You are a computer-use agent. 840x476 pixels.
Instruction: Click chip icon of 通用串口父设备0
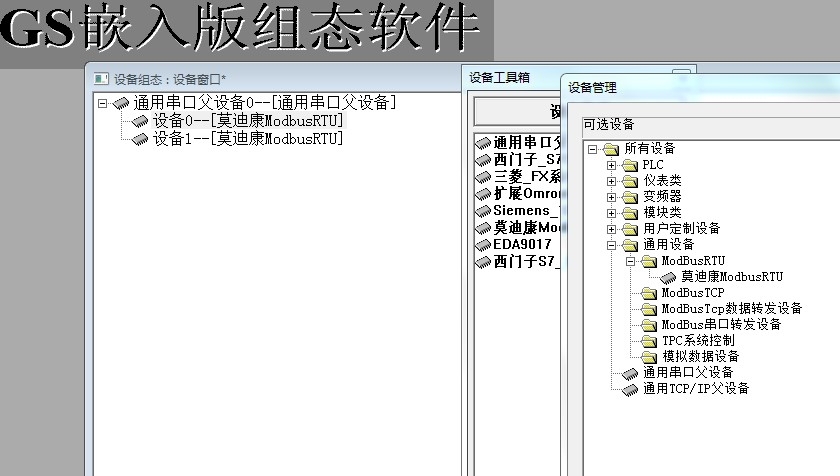tap(121, 103)
